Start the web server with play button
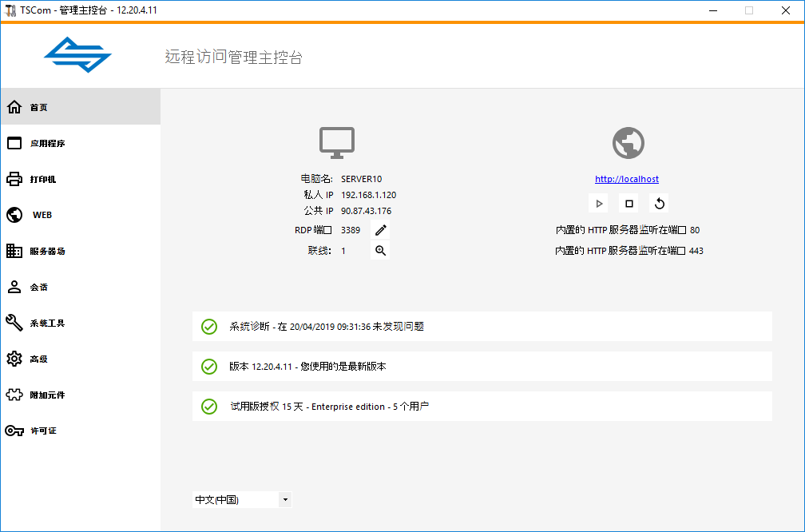 599,203
